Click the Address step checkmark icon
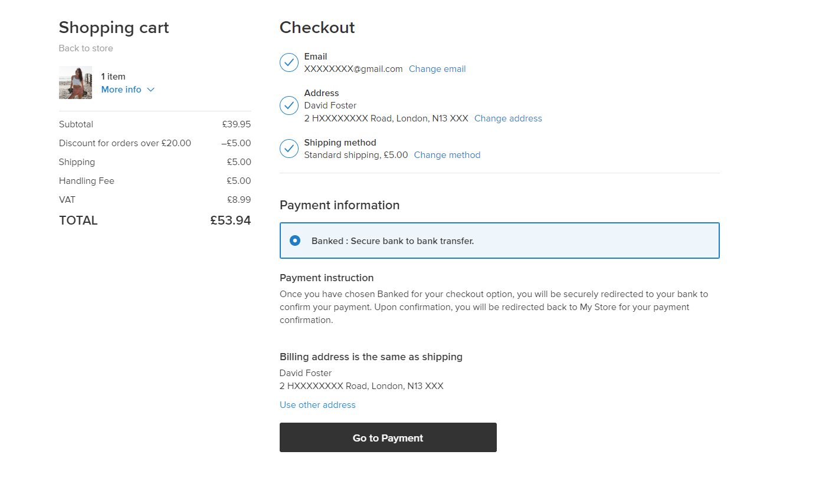Viewport: 816px width, 504px height. point(289,106)
